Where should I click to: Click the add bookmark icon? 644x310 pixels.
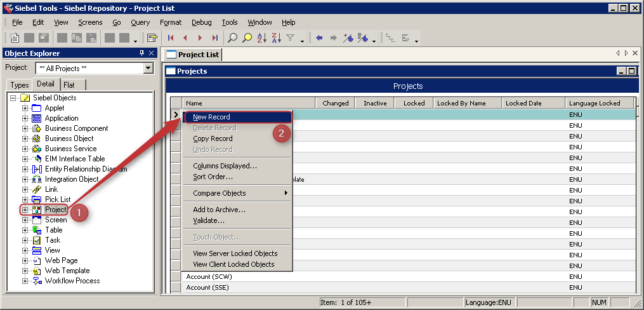tap(348, 38)
